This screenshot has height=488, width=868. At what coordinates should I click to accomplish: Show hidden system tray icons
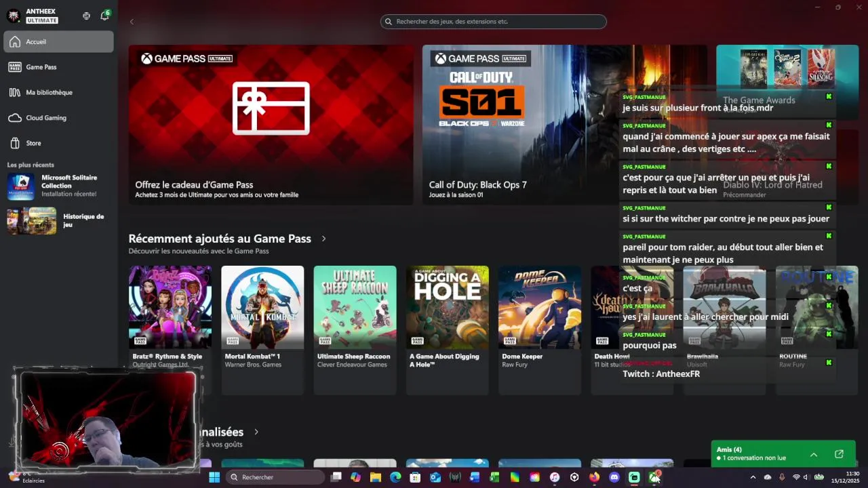point(753,477)
